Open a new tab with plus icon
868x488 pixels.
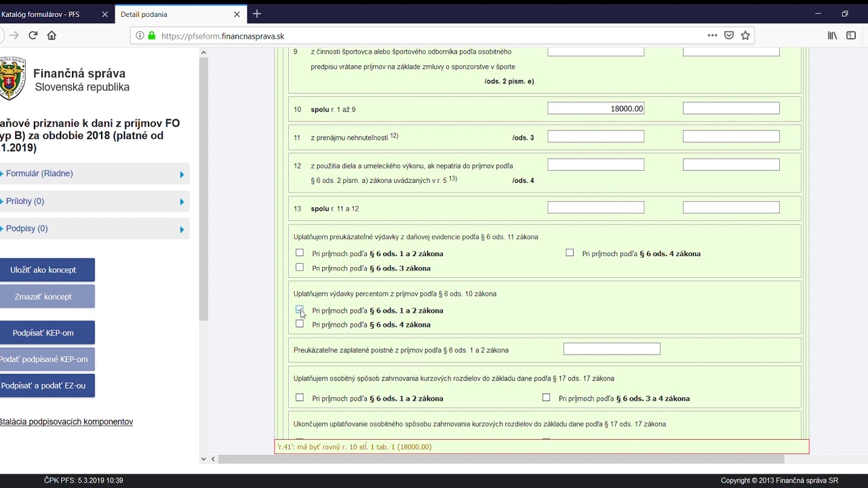[x=256, y=14]
